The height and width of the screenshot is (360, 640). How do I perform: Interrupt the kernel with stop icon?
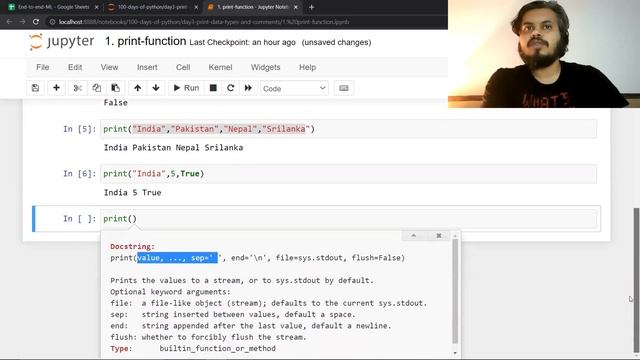213,88
